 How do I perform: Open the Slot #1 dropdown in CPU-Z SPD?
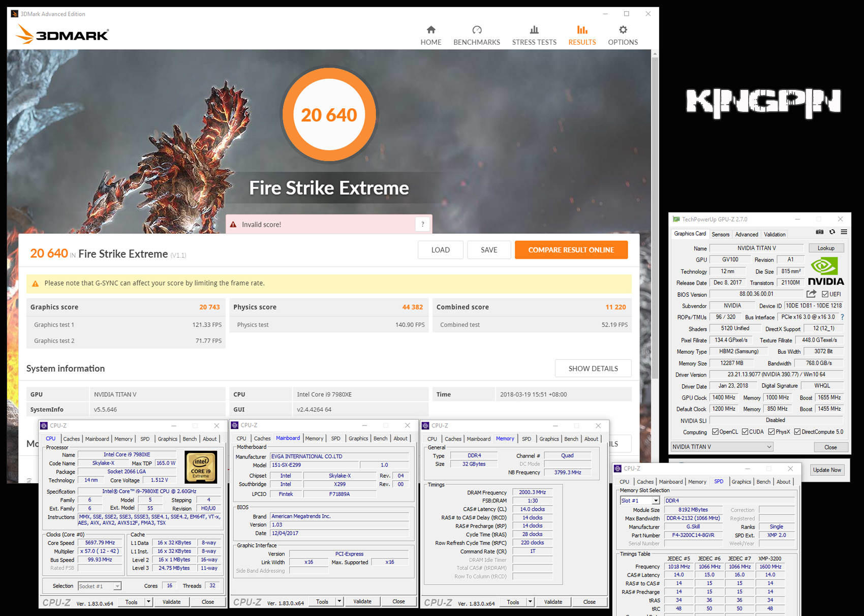tap(639, 501)
